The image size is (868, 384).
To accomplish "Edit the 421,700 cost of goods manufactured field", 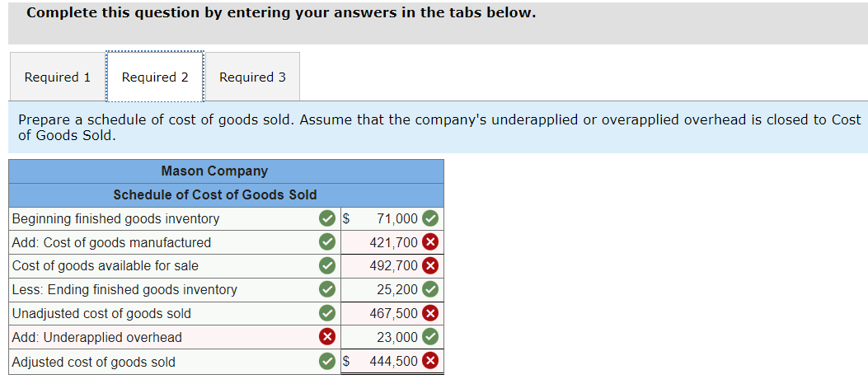I will pos(382,242).
